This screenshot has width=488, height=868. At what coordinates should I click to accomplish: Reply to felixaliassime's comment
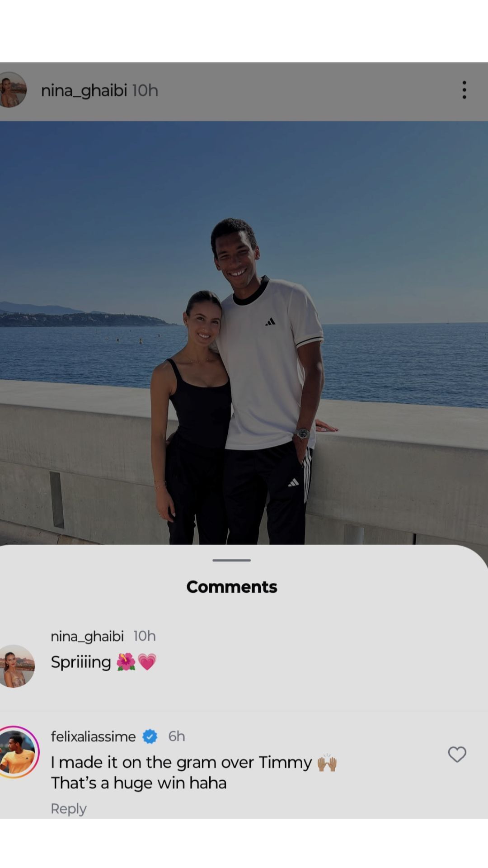[68, 808]
